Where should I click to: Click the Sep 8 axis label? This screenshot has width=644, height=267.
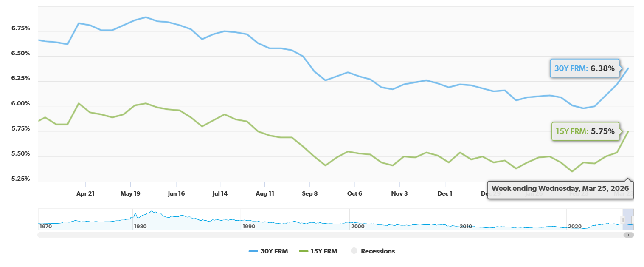(x=310, y=193)
